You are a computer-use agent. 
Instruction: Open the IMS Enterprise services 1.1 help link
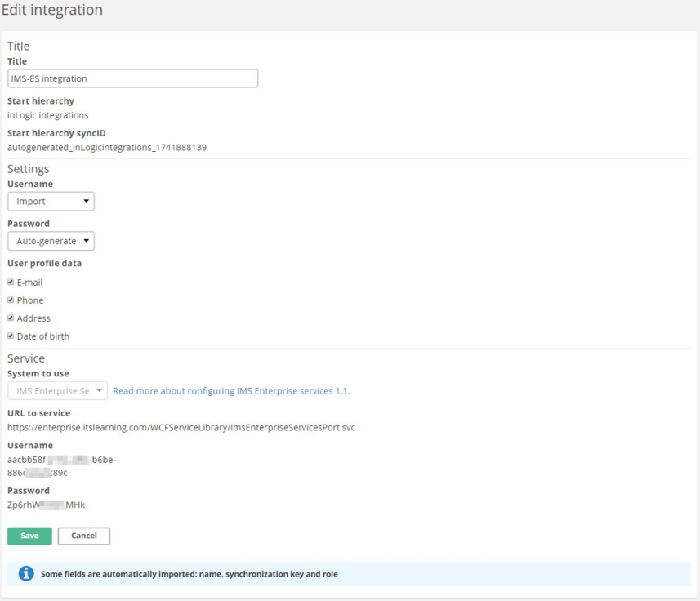[231, 391]
